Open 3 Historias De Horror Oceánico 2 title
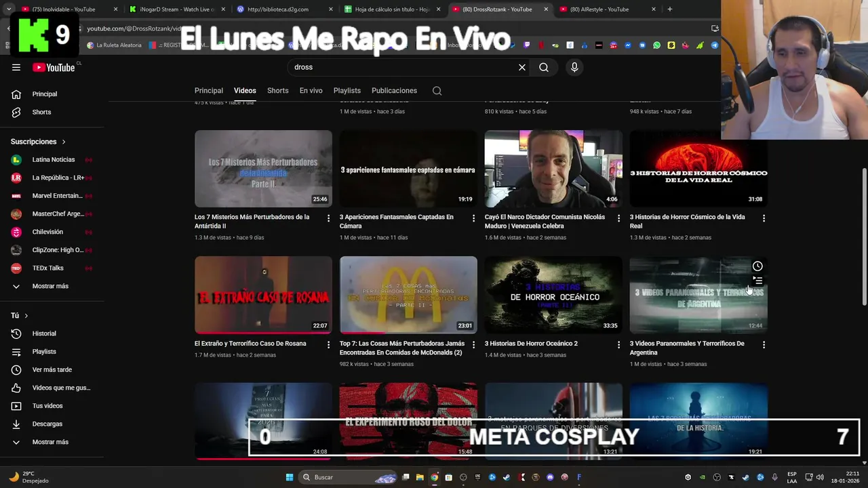Viewport: 868px width, 488px height. tap(531, 344)
